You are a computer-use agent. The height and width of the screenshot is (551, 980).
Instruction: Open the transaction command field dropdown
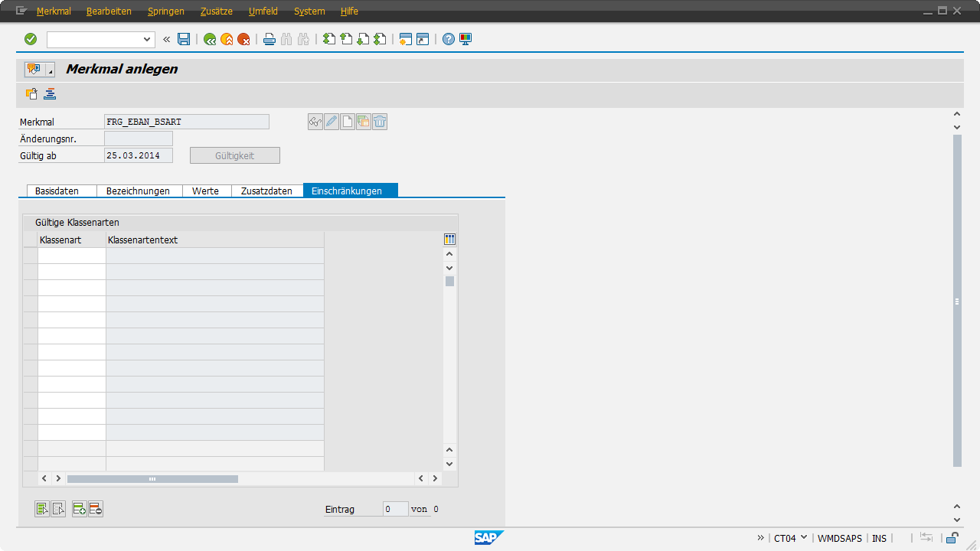tap(148, 39)
